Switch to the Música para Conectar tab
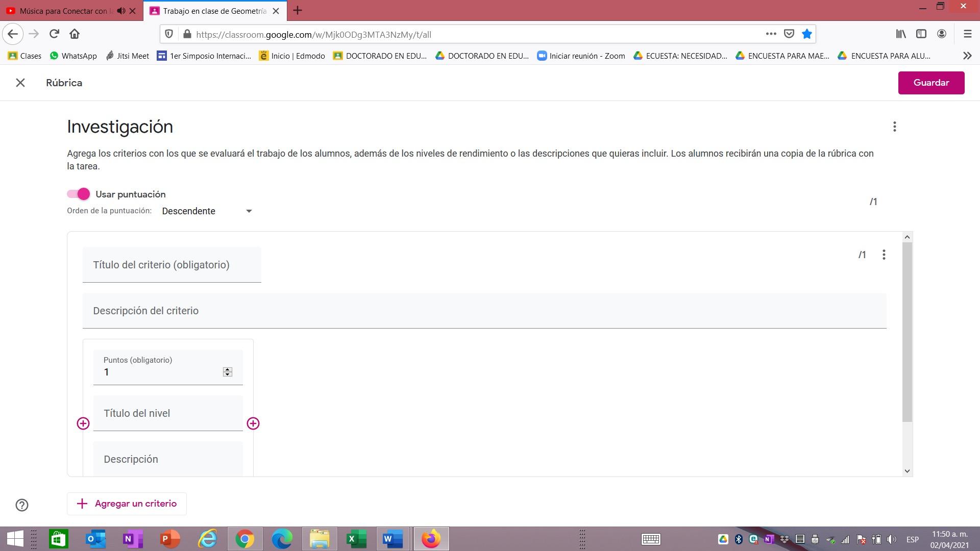980x551 pixels. click(x=64, y=11)
